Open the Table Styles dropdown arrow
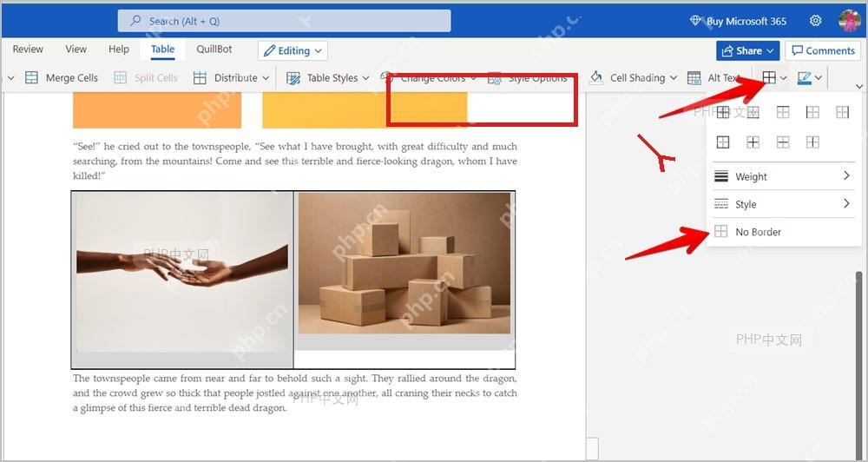 (x=365, y=78)
